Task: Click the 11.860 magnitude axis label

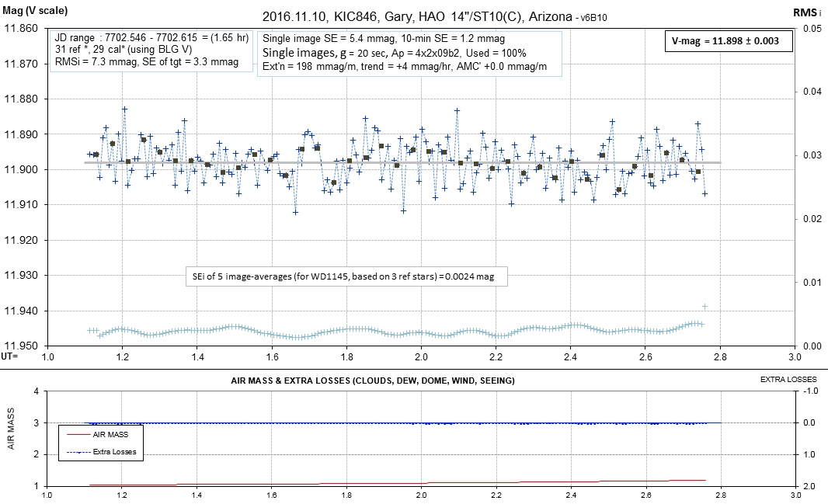Action: click(x=21, y=28)
